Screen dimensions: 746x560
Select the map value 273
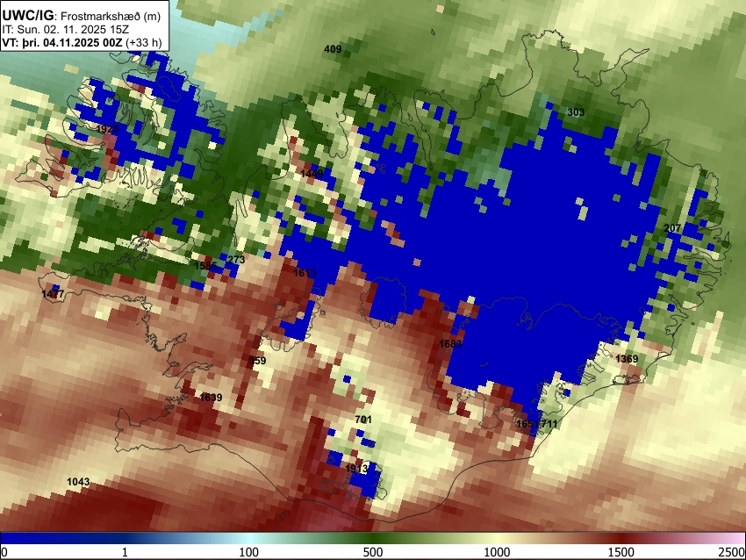click(236, 259)
